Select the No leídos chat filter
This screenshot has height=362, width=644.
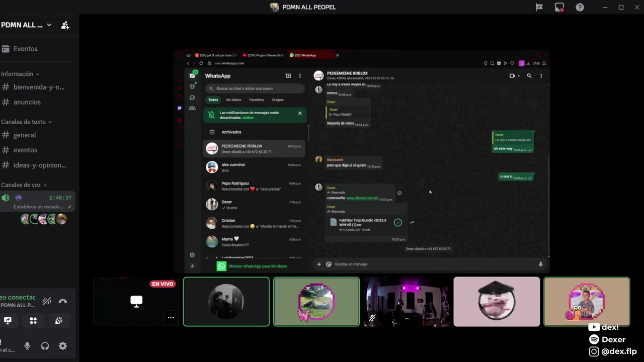[x=233, y=100]
